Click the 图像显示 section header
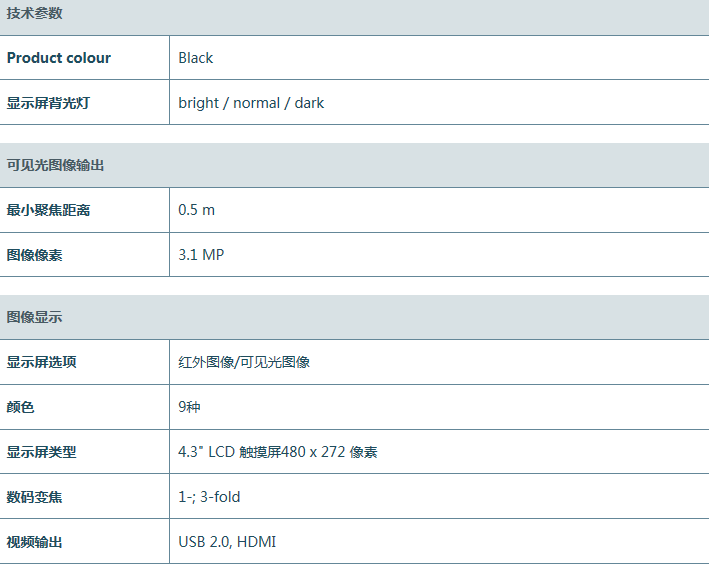This screenshot has height=574, width=709. pyautogui.click(x=34, y=317)
